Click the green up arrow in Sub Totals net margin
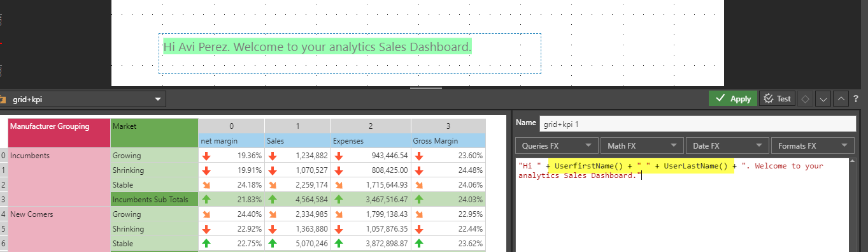Screen dimensions: 868x252 206,200
